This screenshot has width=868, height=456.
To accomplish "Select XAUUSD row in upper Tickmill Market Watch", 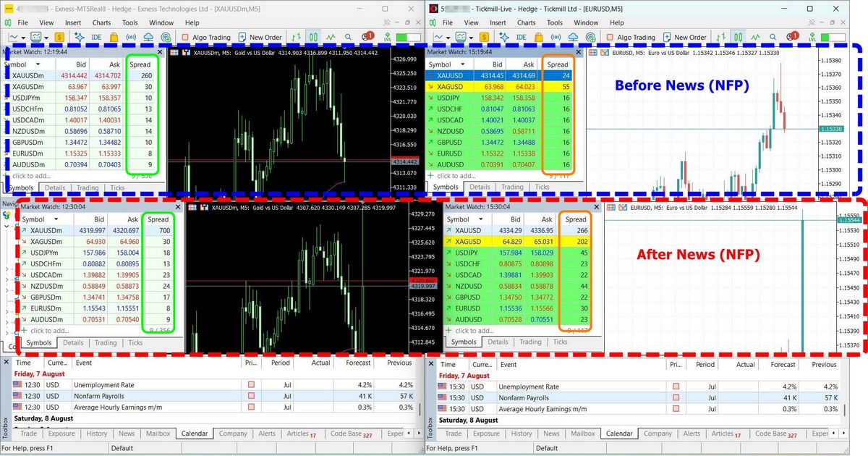I will coord(499,75).
